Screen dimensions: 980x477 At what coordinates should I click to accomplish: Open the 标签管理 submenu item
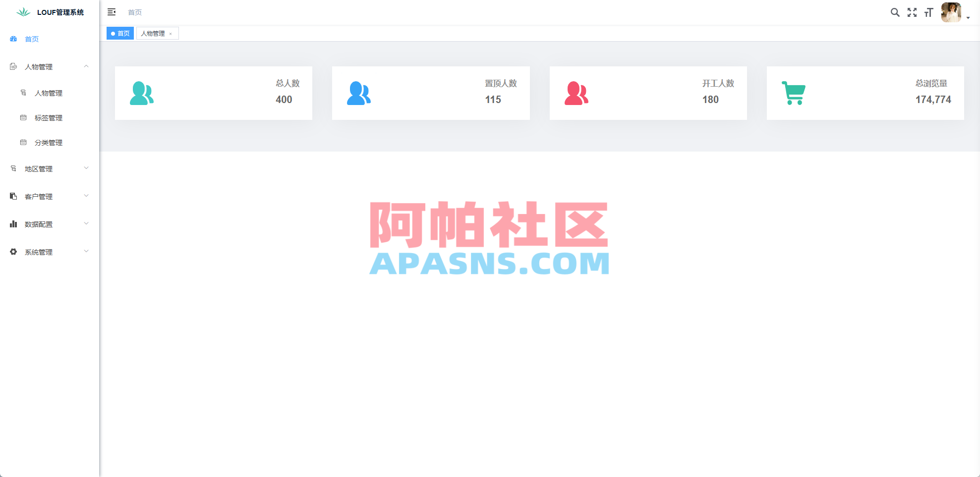pos(50,118)
